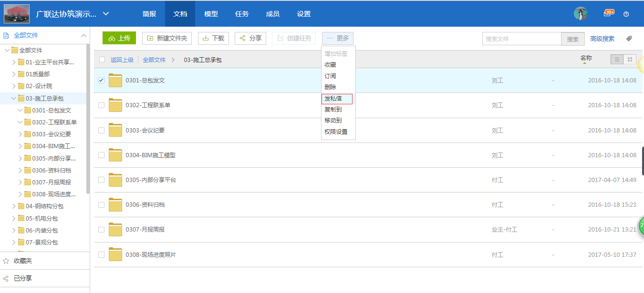Viewport: 644px width, 293px height.
Task: Click the green 上传 upload button
Action: (119, 38)
